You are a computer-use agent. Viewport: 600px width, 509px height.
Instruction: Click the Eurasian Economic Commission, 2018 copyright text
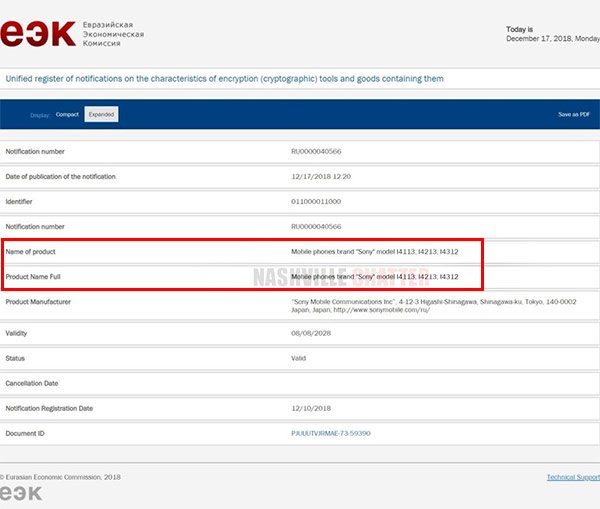coord(60,477)
